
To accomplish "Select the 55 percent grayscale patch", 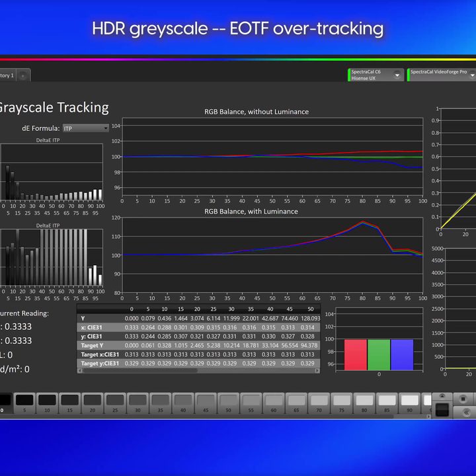I will (x=251, y=403).
